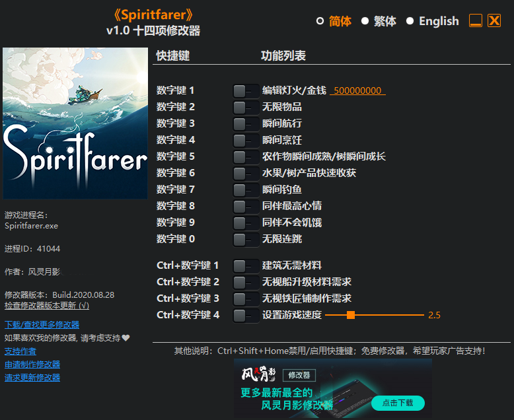Close the trainer with the X icon

coord(494,21)
